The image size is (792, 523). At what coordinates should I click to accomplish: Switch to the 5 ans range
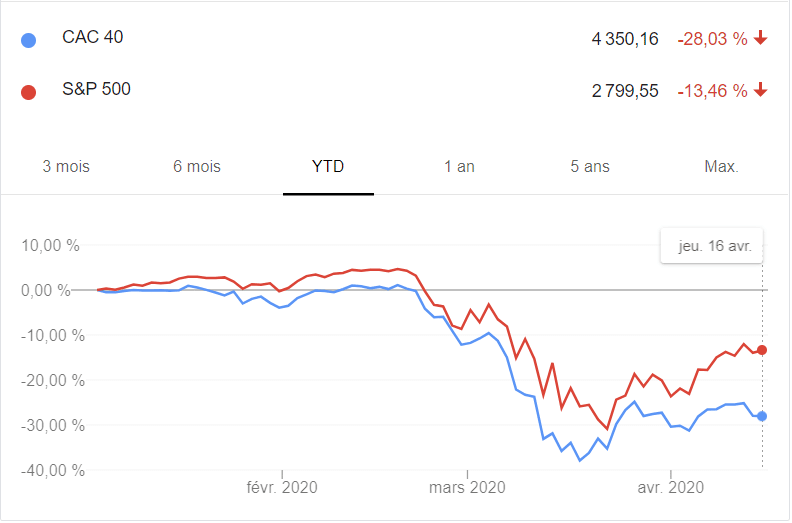[590, 167]
